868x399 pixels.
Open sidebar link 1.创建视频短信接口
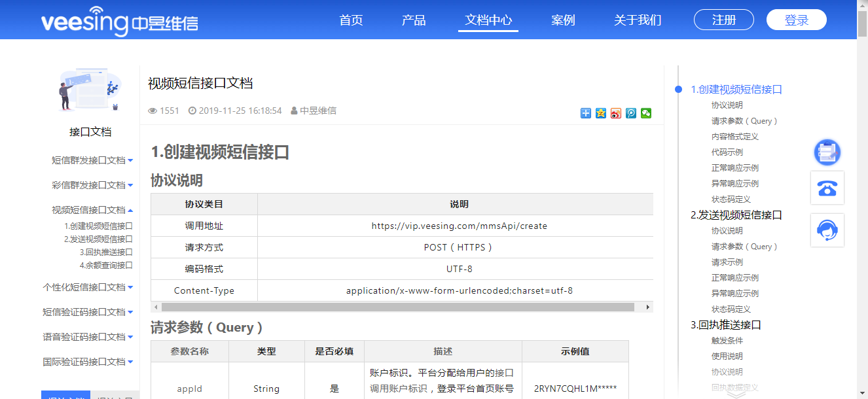click(x=98, y=226)
